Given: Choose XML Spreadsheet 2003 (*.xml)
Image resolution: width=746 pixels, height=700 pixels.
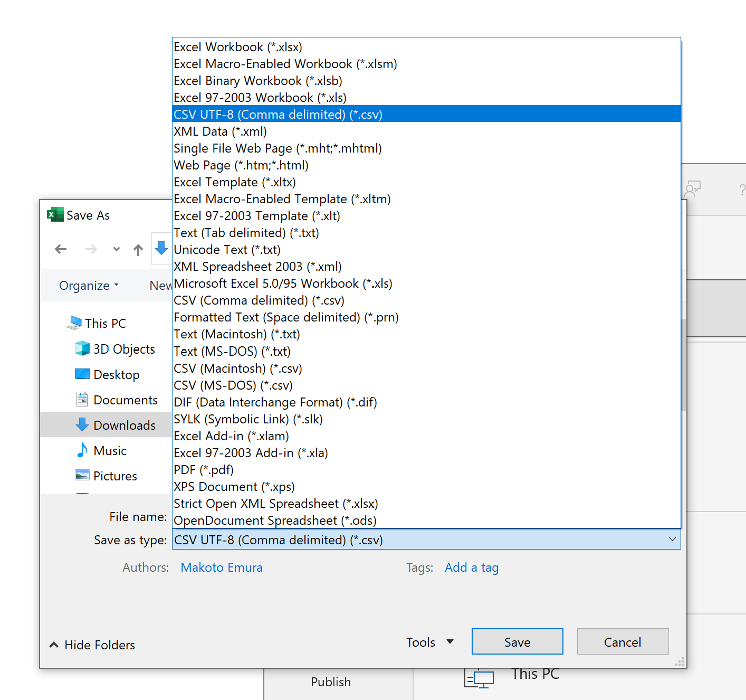Looking at the screenshot, I should (x=426, y=267).
